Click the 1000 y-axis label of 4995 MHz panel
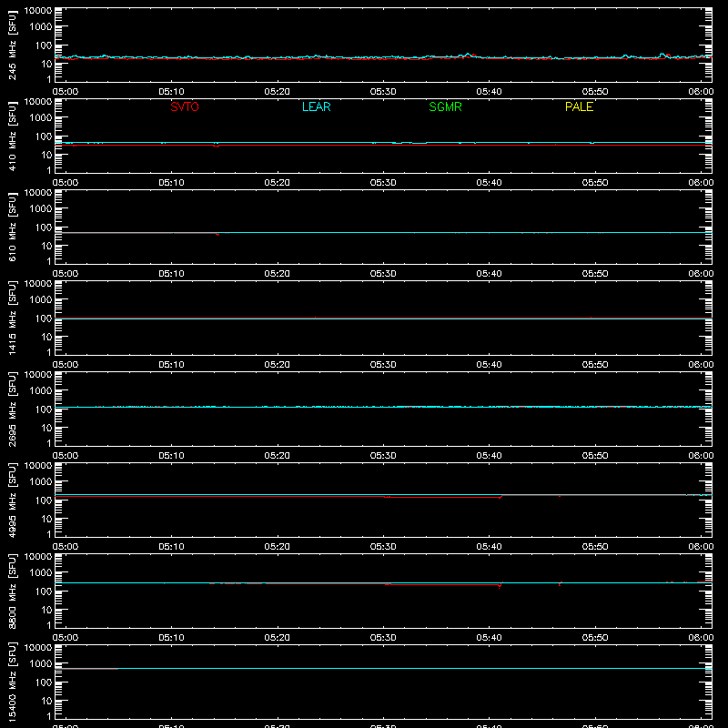Image resolution: width=728 pixels, height=728 pixels. pos(41,482)
